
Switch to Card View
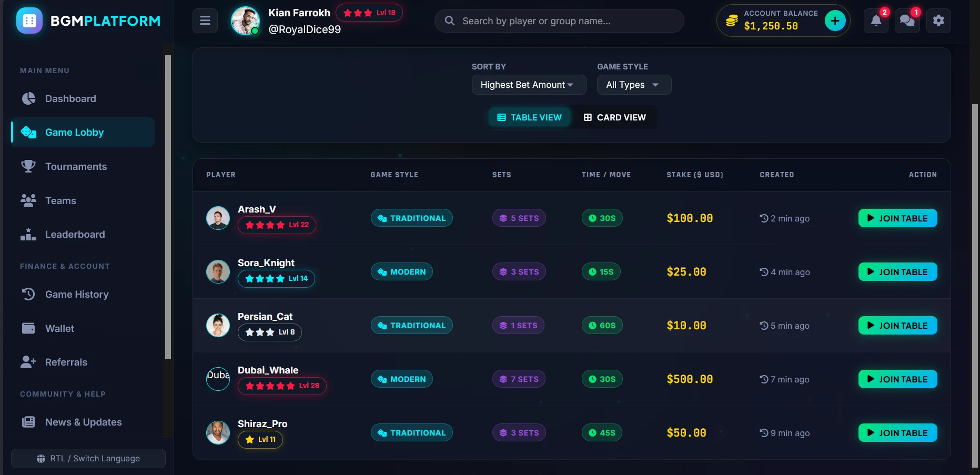(614, 117)
